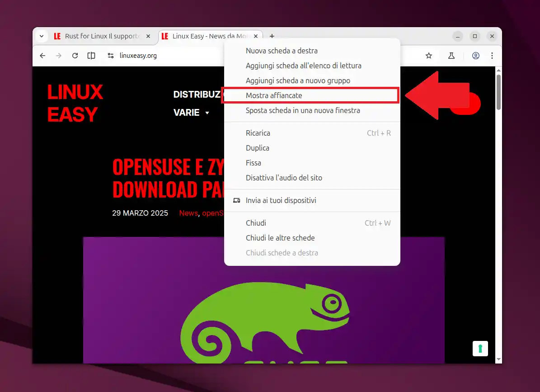
Task: Open the profile avatar icon
Action: [x=475, y=56]
